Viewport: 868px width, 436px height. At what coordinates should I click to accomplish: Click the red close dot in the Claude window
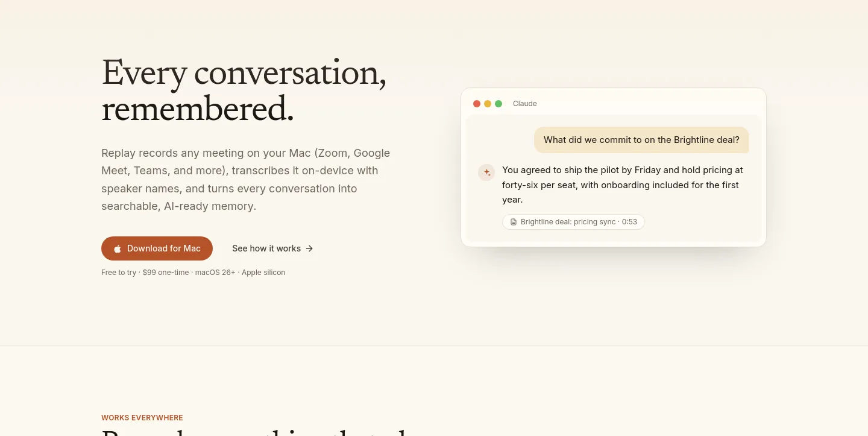pyautogui.click(x=477, y=104)
